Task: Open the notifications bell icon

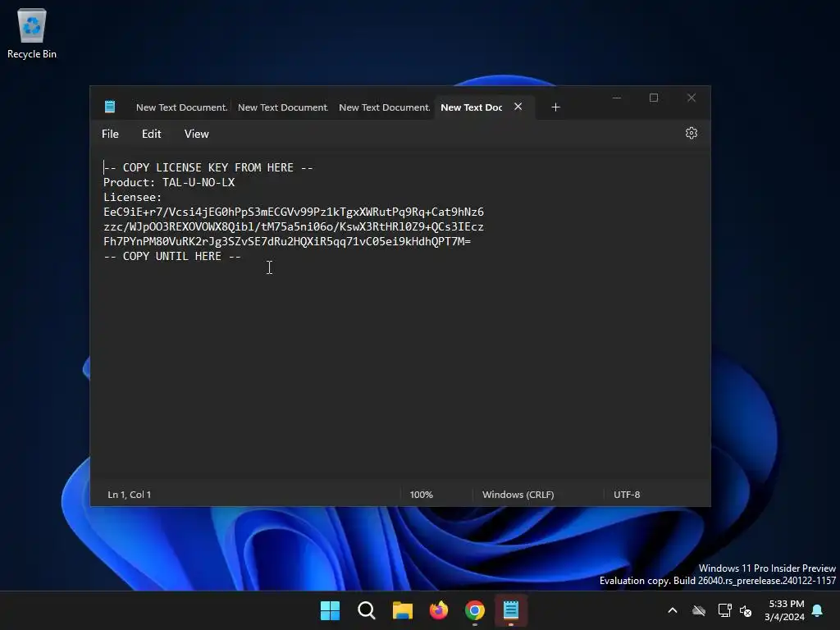Action: pyautogui.click(x=818, y=610)
